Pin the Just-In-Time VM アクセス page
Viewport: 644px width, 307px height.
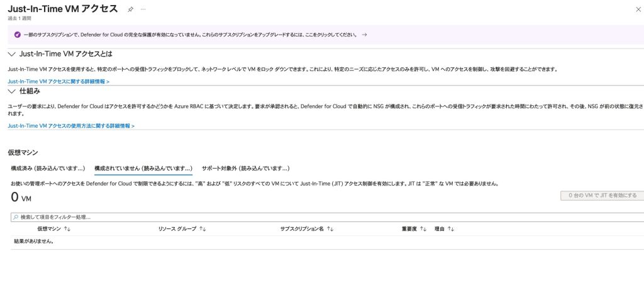(x=130, y=9)
